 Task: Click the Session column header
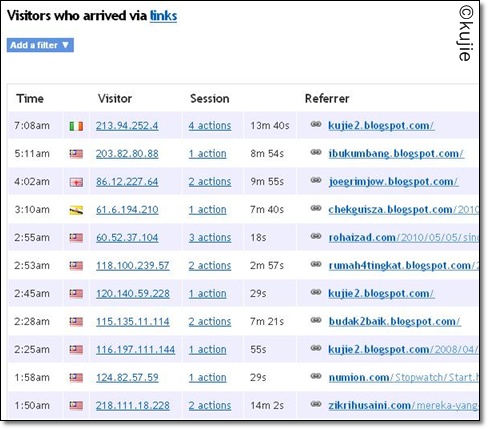(210, 99)
